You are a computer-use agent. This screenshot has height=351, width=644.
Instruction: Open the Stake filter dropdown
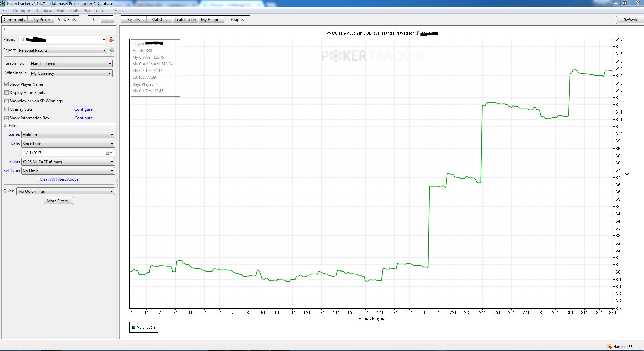pos(68,162)
